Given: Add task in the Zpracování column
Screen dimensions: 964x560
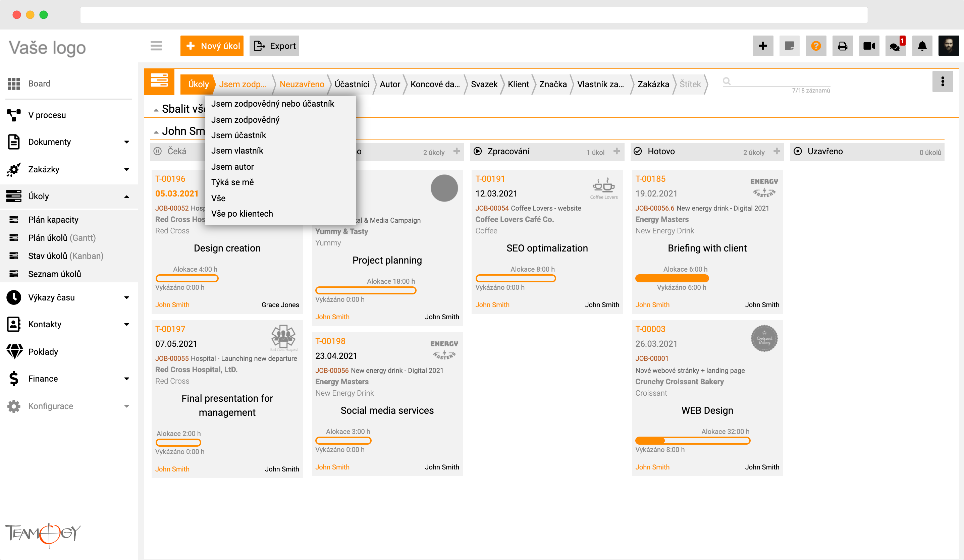Looking at the screenshot, I should (617, 152).
